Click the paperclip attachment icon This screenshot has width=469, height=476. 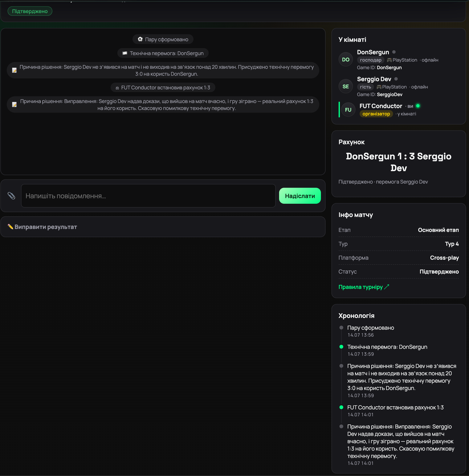[11, 196]
